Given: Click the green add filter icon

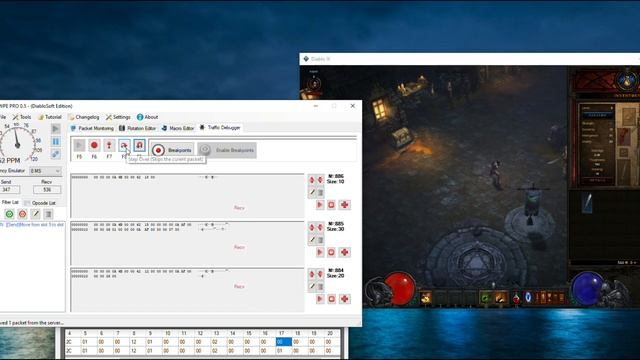Looking at the screenshot, I should coord(9,213).
